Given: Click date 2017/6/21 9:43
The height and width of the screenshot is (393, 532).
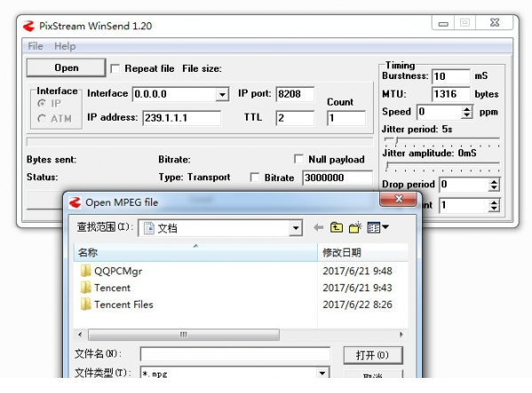Looking at the screenshot, I should (357, 287).
